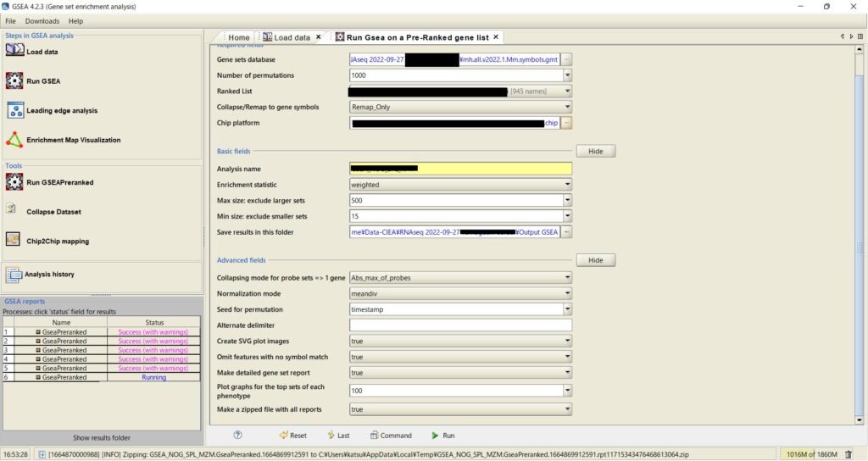Launch Run GSEAPreranked tool icon
Image resolution: width=868 pixels, height=461 pixels.
coord(14,181)
